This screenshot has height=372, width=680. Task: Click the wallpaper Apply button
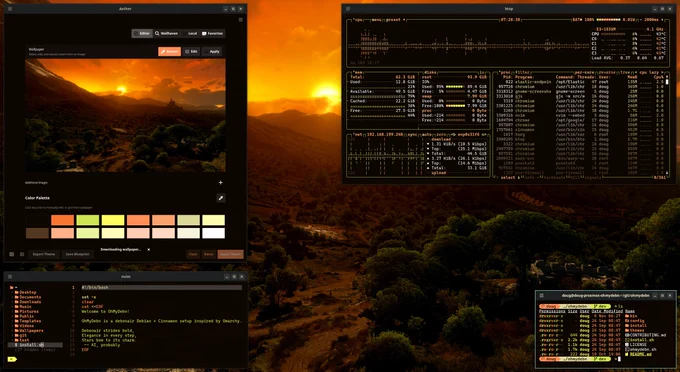(212, 52)
